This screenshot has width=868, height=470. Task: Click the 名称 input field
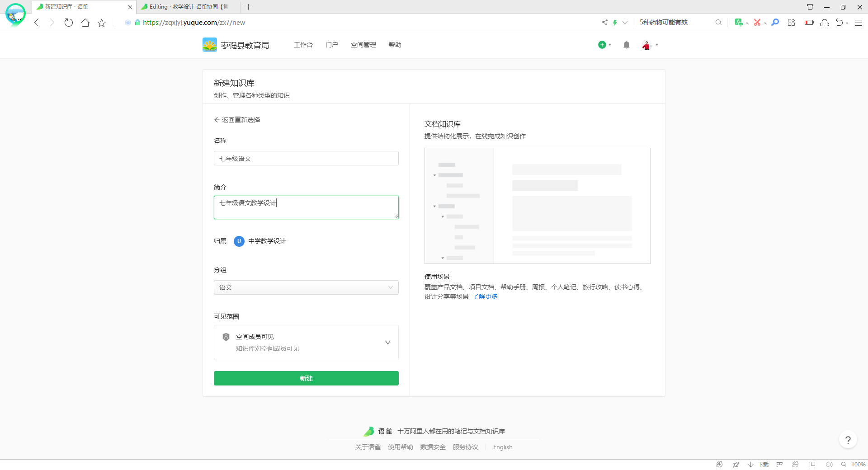(306, 158)
